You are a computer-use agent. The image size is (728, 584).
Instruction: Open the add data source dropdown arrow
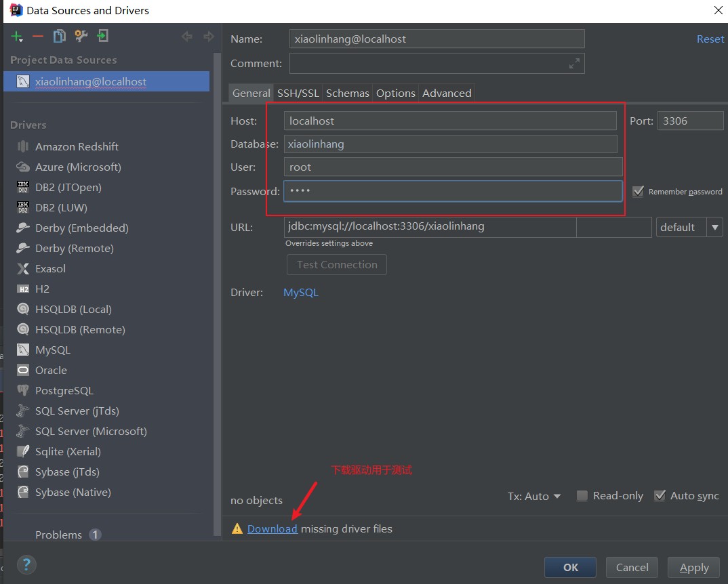click(21, 41)
